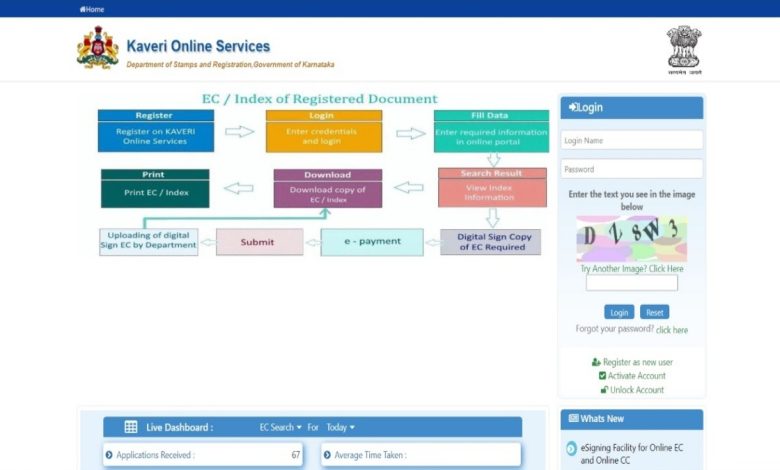780x470 pixels.
Task: Open Home menu item in navigation bar
Action: [x=94, y=9]
